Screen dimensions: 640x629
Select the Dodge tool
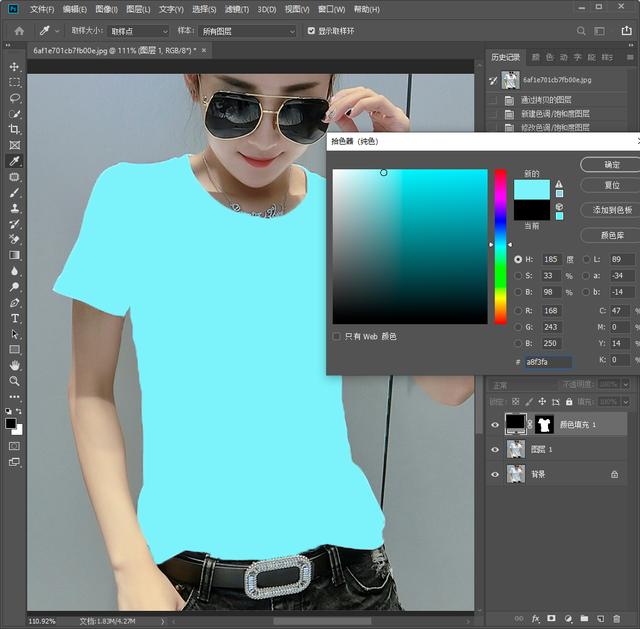point(14,287)
